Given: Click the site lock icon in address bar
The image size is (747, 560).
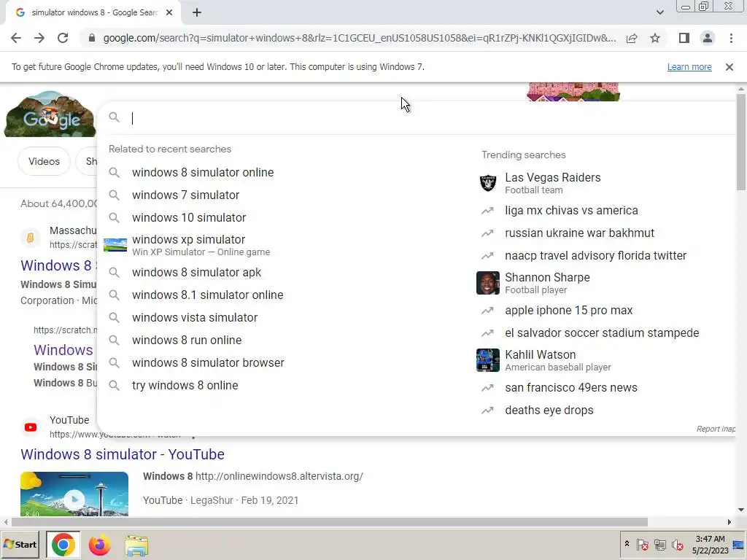Looking at the screenshot, I should [x=91, y=38].
